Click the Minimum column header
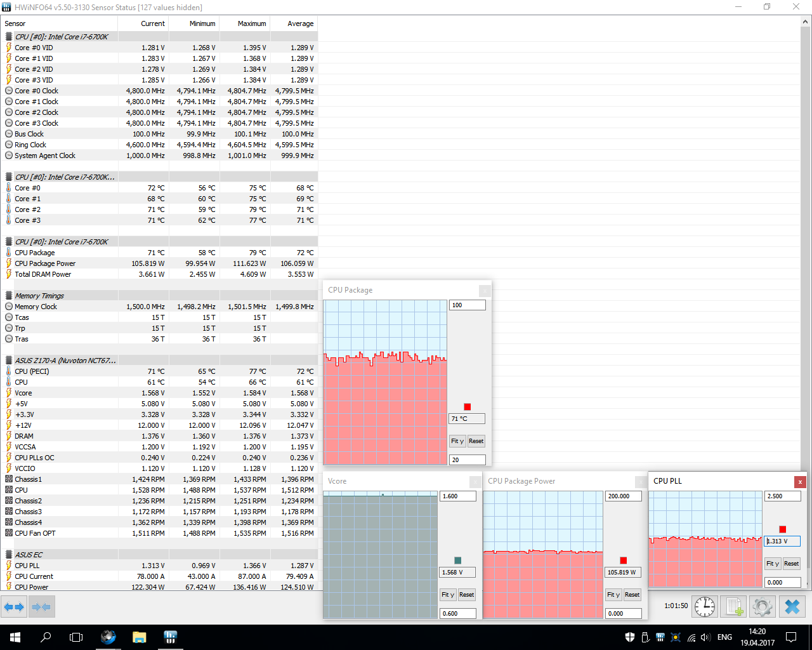This screenshot has width=812, height=650. [194, 23]
